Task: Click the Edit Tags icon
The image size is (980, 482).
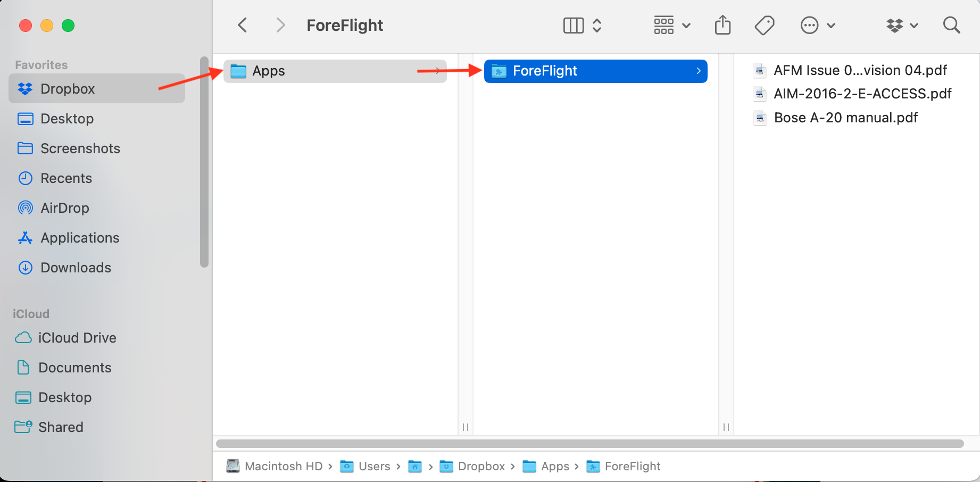Action: coord(765,25)
